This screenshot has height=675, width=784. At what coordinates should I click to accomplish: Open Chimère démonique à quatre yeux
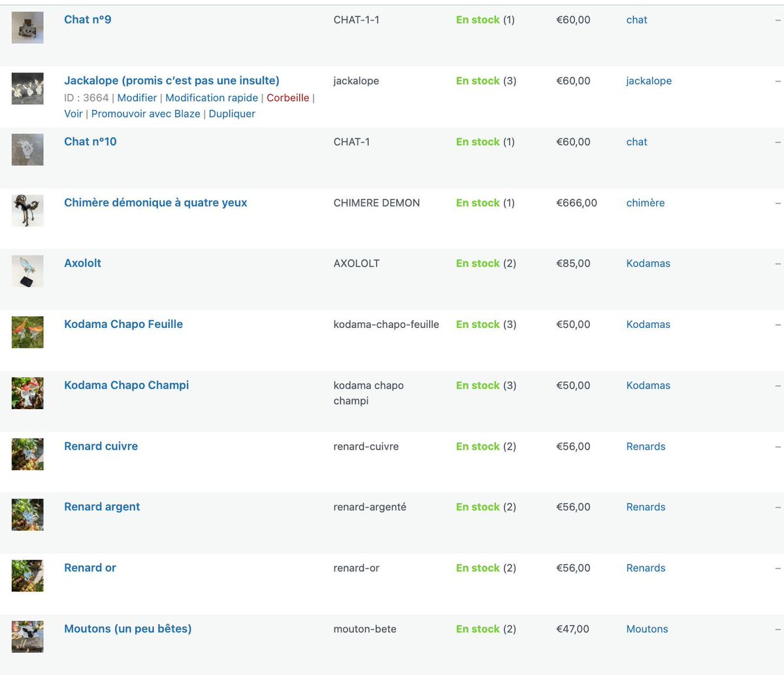tap(155, 203)
